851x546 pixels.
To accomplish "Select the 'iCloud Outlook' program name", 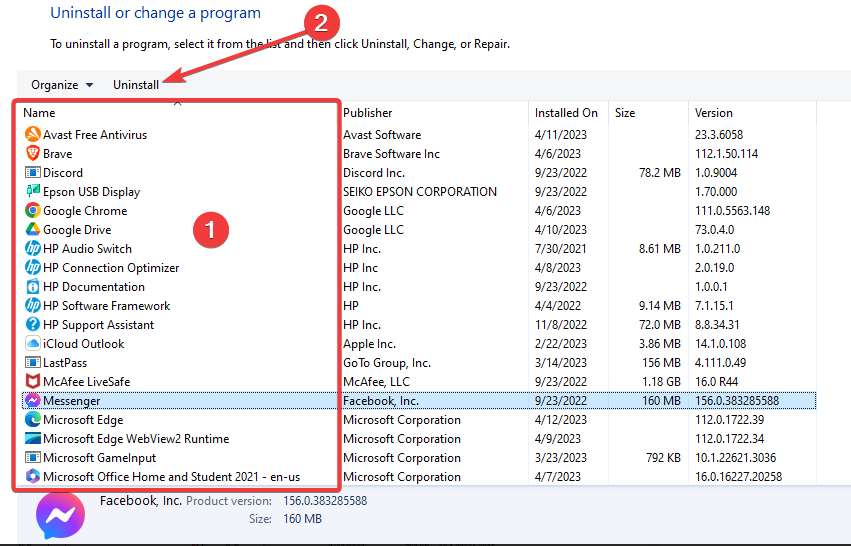I will point(84,344).
